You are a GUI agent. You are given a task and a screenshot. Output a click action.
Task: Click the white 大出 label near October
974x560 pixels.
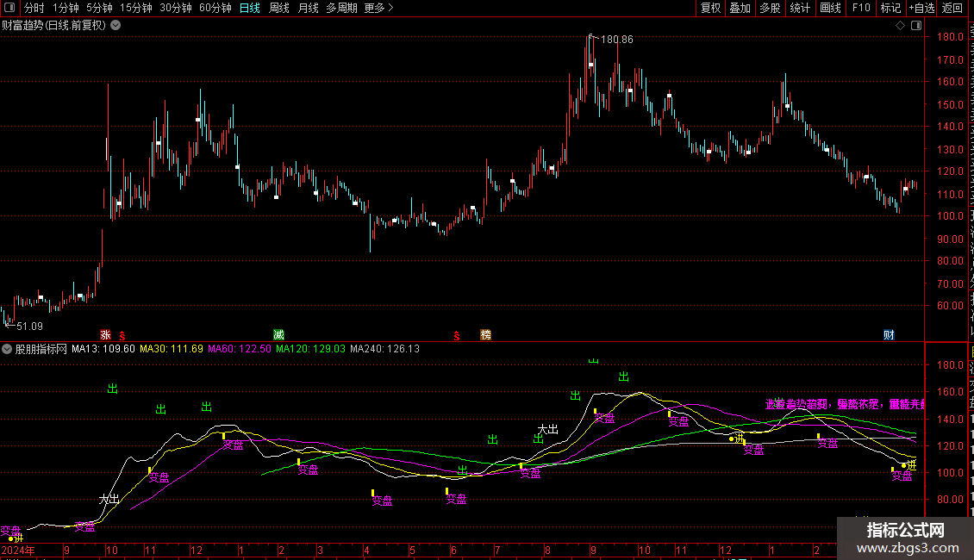pos(109,499)
